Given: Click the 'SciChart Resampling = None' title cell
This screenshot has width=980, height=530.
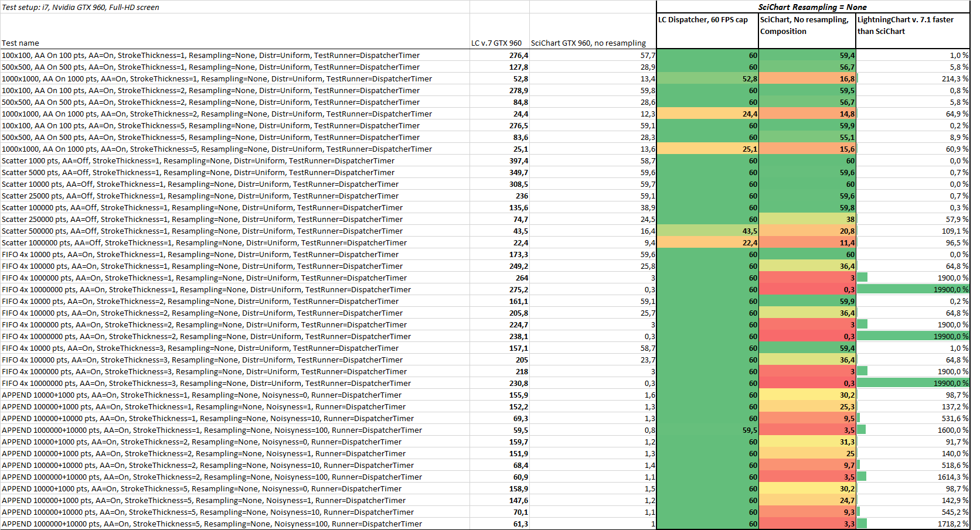Looking at the screenshot, I should 813,7.
